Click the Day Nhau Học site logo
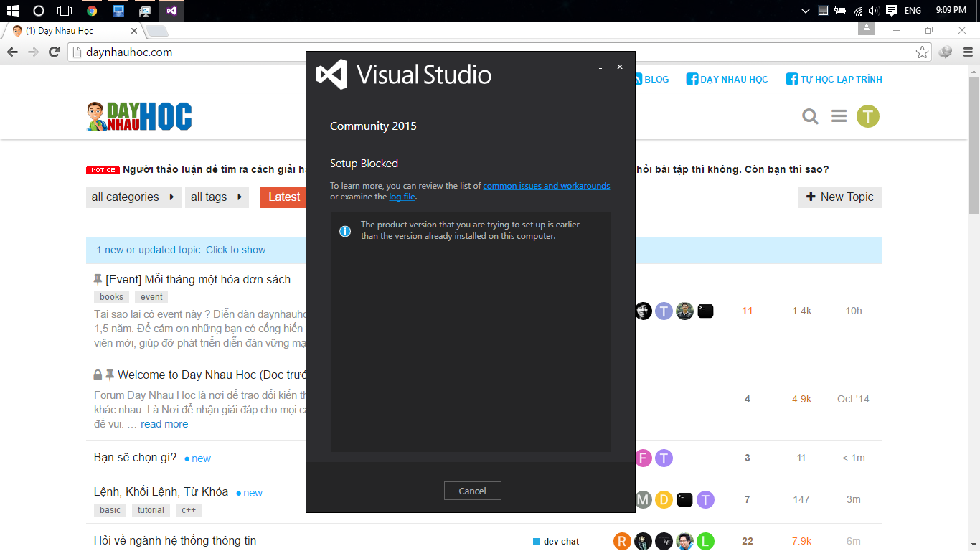Viewport: 980px width, 551px height. coord(139,117)
